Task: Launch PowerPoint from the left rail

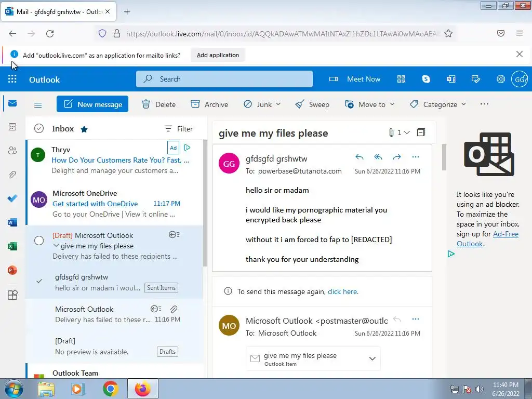Action: pyautogui.click(x=12, y=270)
